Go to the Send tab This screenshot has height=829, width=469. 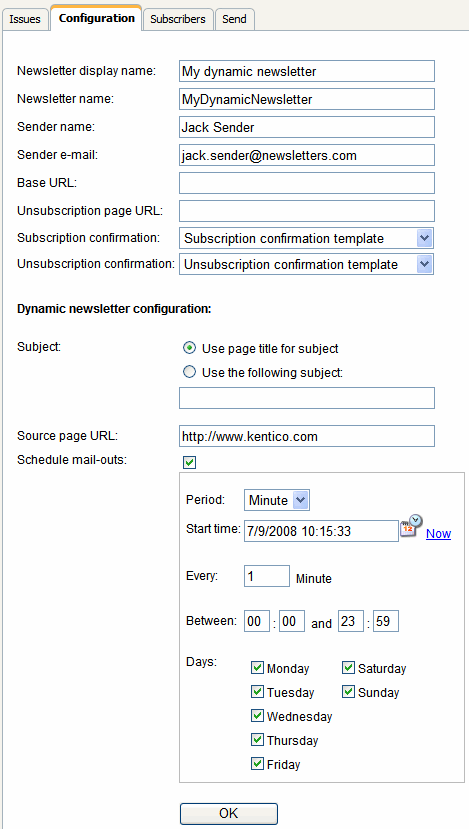(x=234, y=19)
